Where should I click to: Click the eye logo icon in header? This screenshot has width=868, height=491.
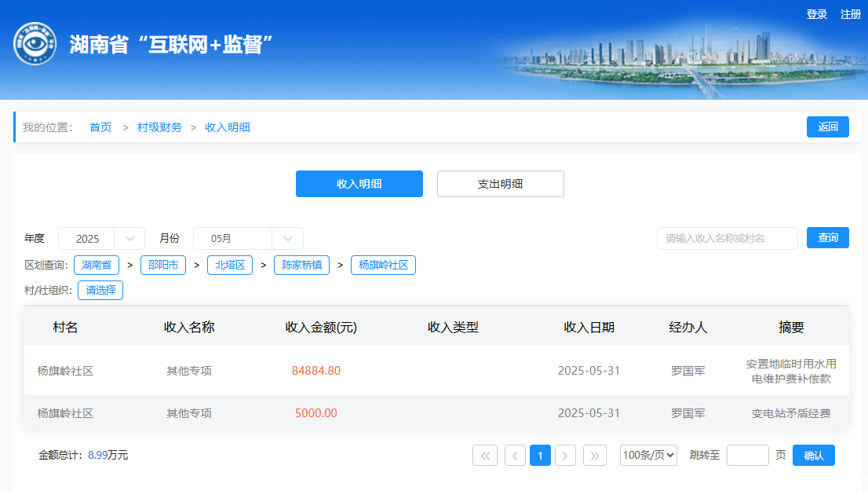pos(35,44)
